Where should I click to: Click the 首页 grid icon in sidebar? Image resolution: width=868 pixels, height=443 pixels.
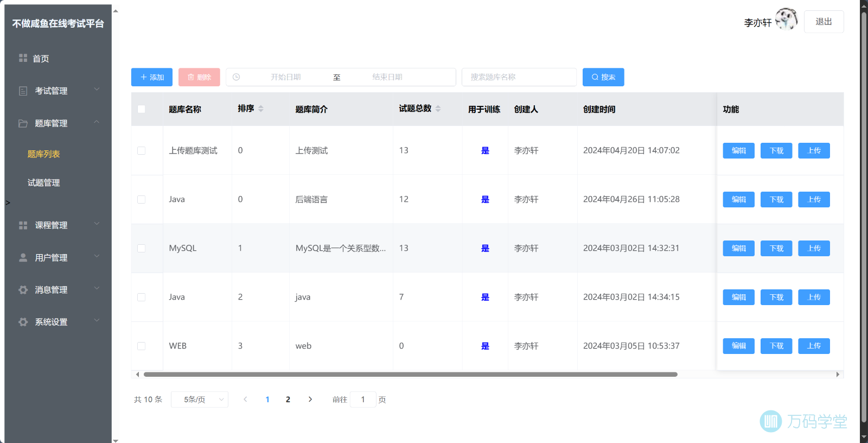pyautogui.click(x=23, y=58)
